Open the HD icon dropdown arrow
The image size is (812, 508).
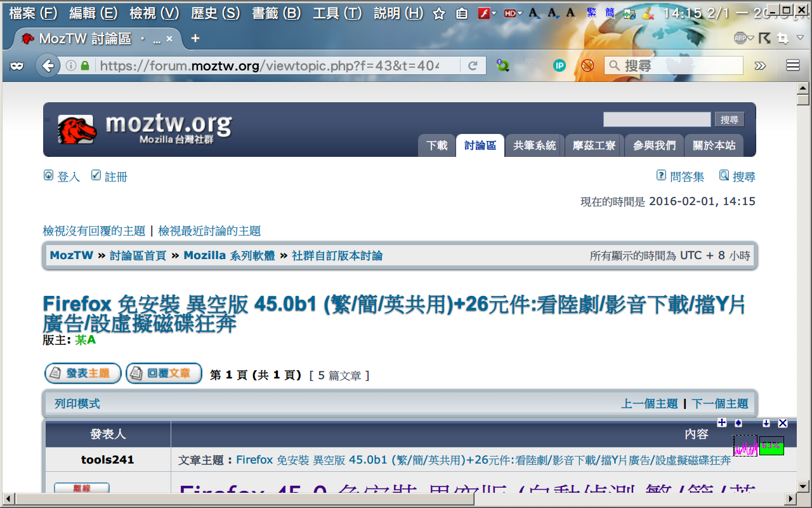click(520, 13)
